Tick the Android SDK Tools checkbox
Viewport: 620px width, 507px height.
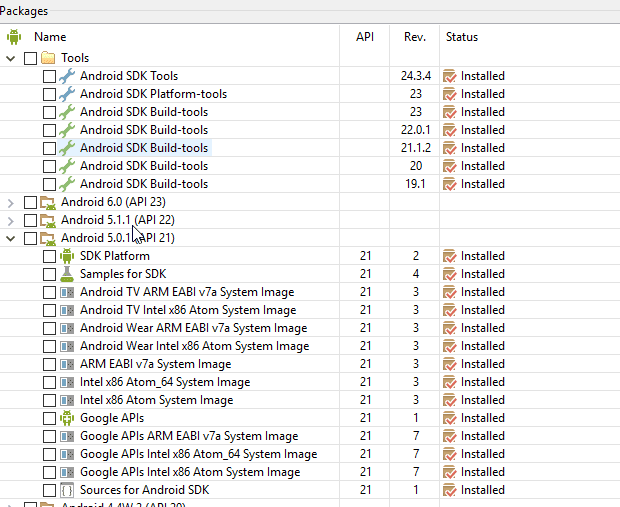[x=49, y=76]
